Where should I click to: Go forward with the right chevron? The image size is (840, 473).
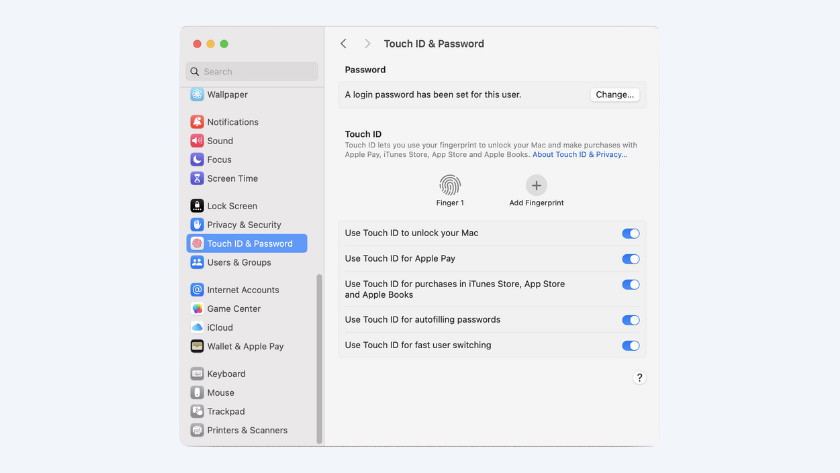(x=367, y=43)
